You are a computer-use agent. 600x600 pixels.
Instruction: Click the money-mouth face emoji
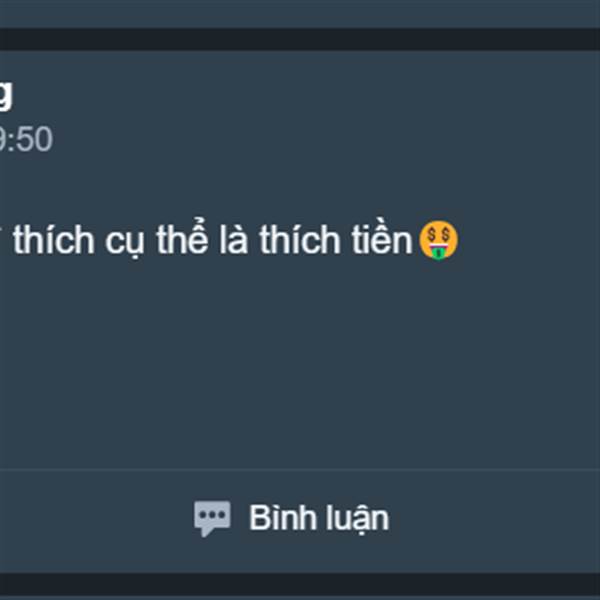[439, 240]
